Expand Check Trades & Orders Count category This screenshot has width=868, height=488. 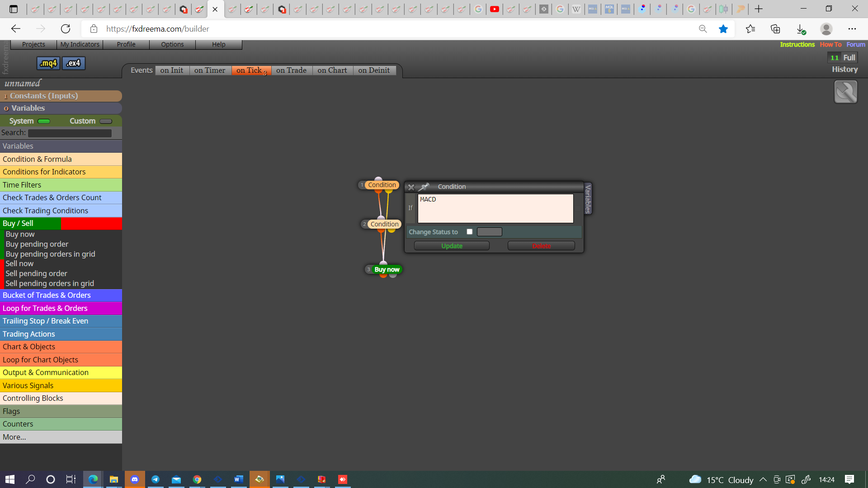pyautogui.click(x=61, y=197)
